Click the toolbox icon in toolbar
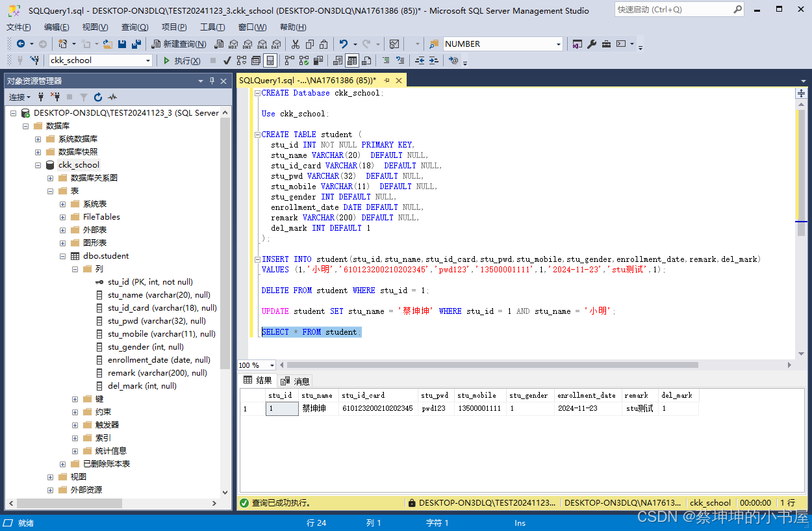 [606, 44]
